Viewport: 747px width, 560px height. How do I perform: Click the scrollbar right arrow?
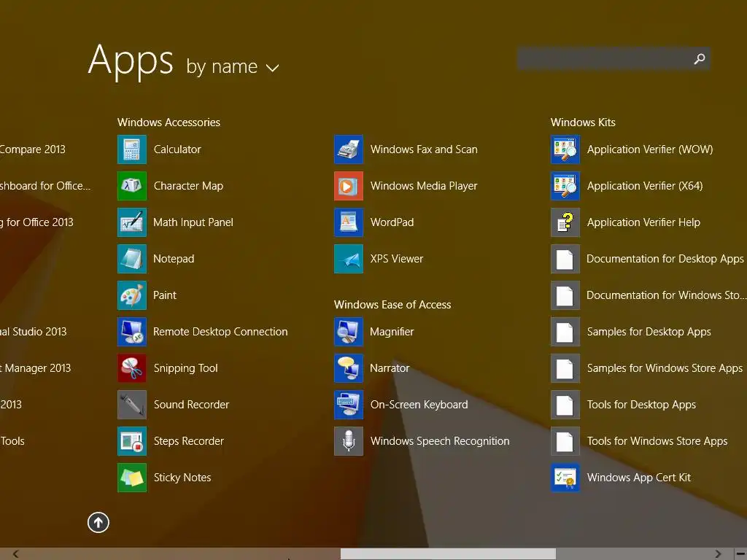(718, 554)
